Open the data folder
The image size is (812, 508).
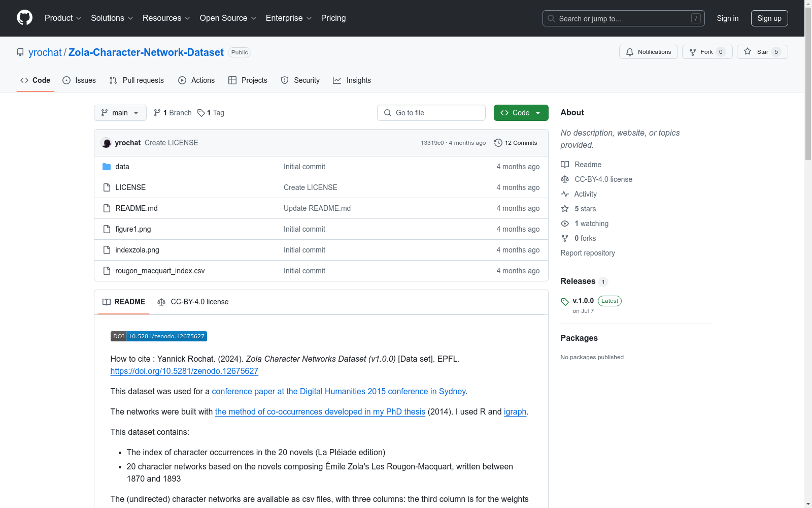tap(122, 167)
